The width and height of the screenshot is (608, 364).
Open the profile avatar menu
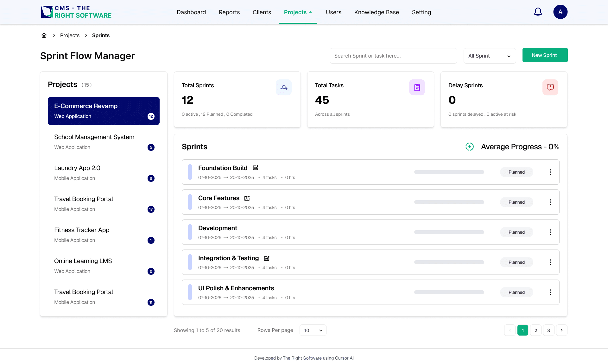pos(560,12)
